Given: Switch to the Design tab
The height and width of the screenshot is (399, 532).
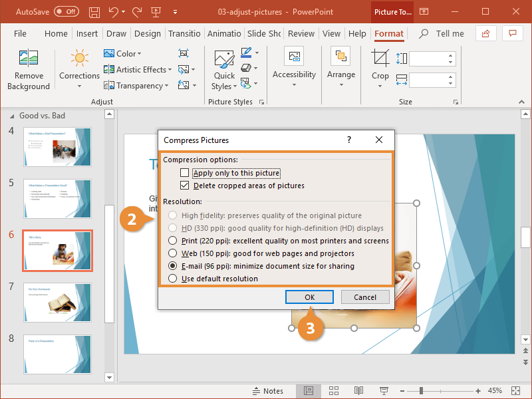Looking at the screenshot, I should coord(147,33).
